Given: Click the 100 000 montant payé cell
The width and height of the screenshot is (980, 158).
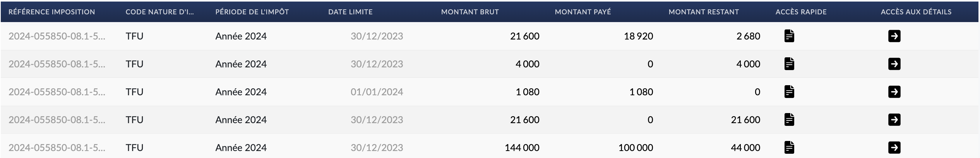Looking at the screenshot, I should (x=636, y=148).
